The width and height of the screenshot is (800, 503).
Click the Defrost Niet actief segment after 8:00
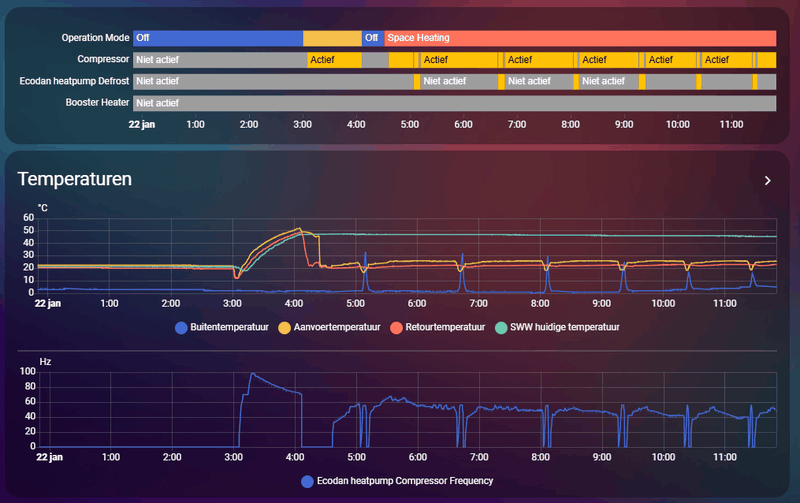(609, 82)
